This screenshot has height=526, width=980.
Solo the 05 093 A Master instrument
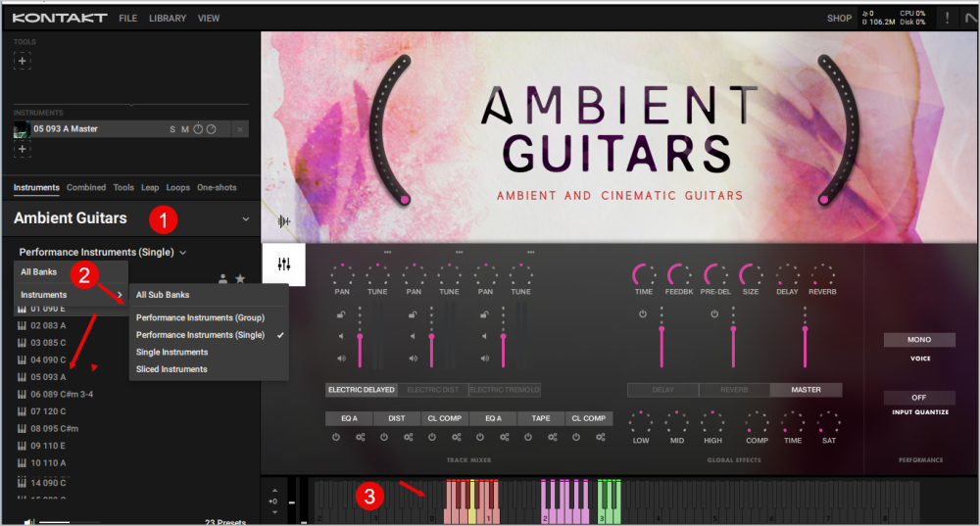[x=172, y=129]
